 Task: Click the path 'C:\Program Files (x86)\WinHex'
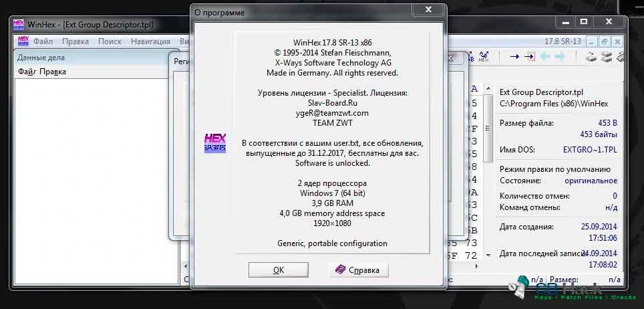(554, 104)
